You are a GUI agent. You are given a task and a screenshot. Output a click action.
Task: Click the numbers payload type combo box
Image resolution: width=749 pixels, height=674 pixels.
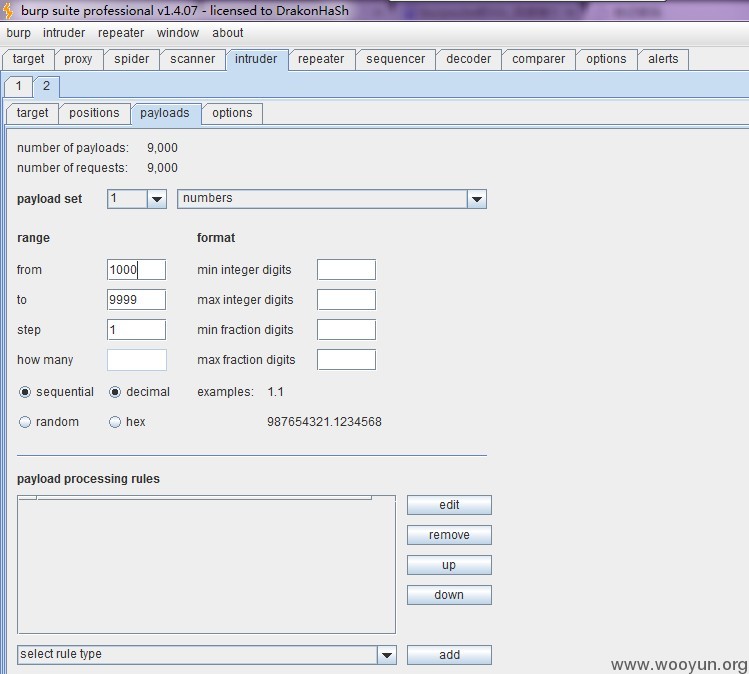click(332, 199)
